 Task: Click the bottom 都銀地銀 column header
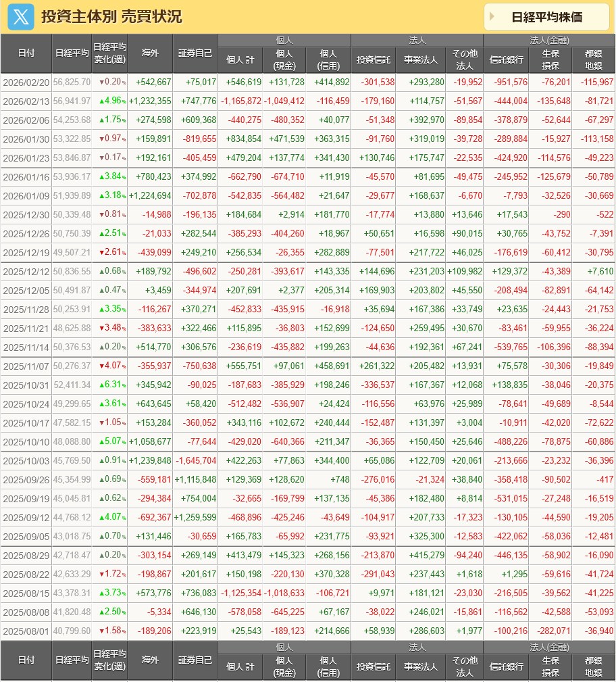(x=594, y=666)
